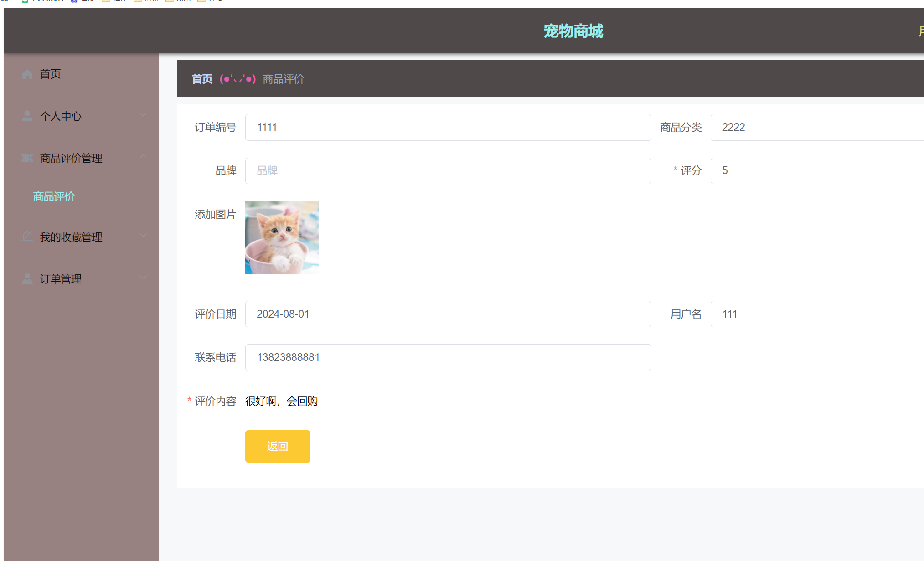Click the 评分 field showing 5
The width and height of the screenshot is (924, 561).
(816, 171)
